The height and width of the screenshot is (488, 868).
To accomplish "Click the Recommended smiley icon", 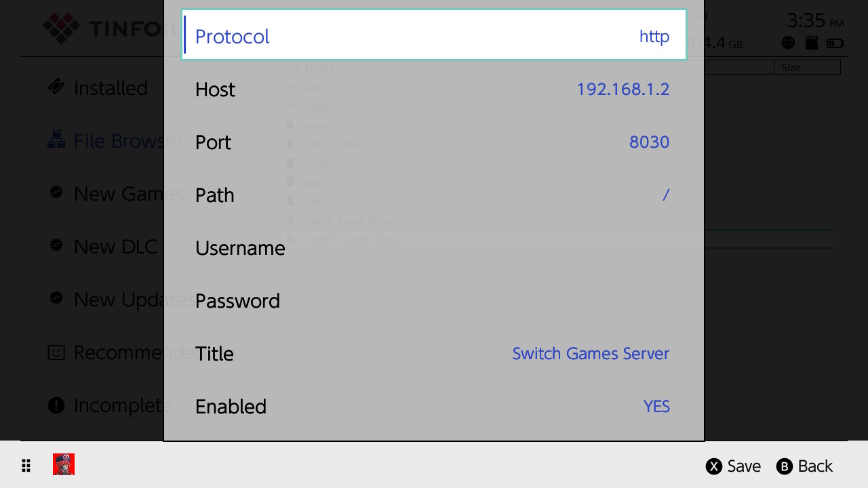I will (x=56, y=352).
